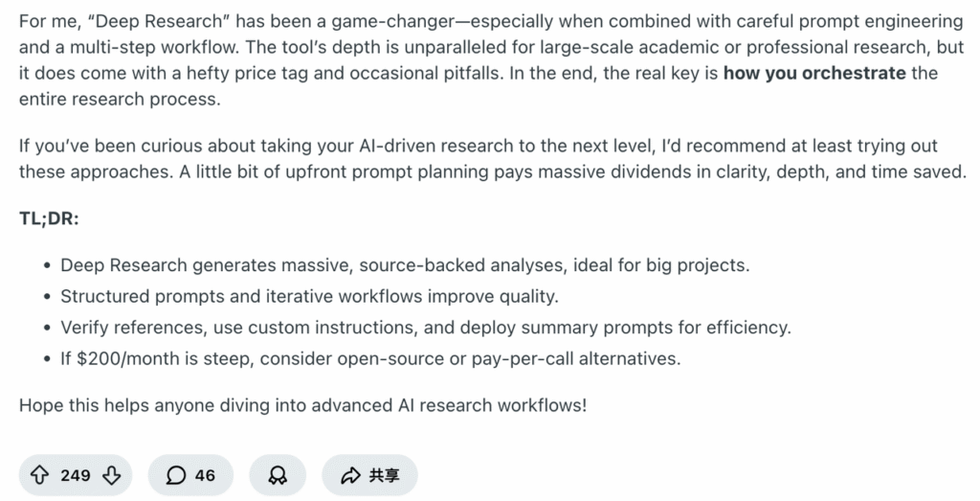Click the 249 vote count
Screen dimensions: 980x501
tap(75, 475)
